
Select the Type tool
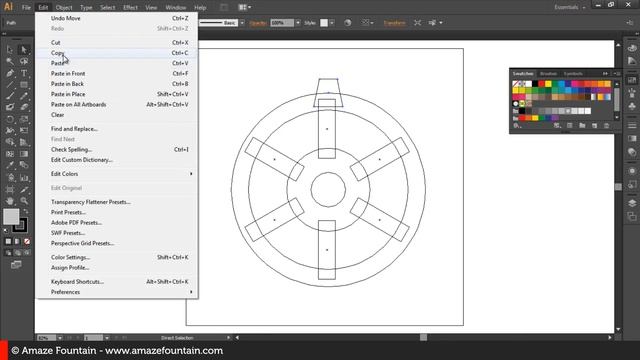(x=24, y=73)
